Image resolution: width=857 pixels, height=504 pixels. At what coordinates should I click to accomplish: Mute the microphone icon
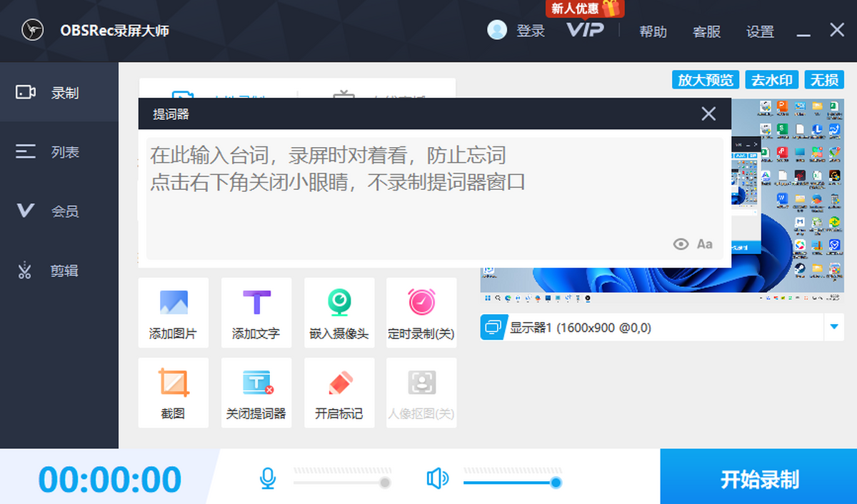268,478
